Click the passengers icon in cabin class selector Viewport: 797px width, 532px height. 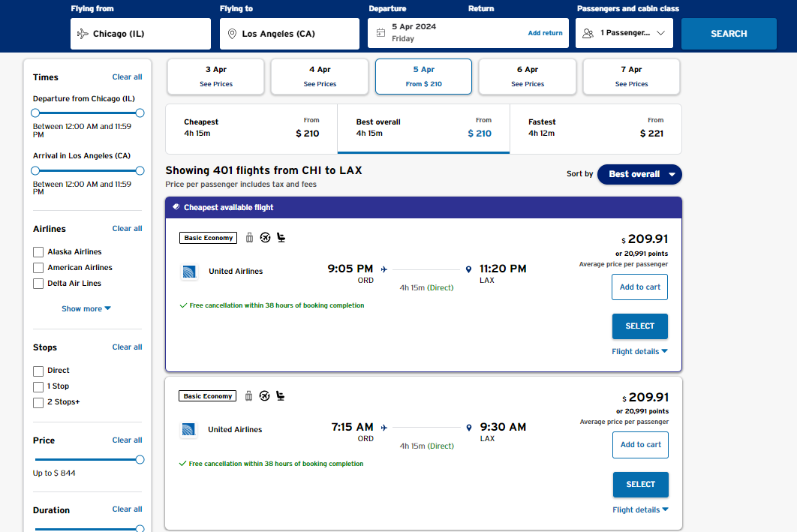point(588,33)
